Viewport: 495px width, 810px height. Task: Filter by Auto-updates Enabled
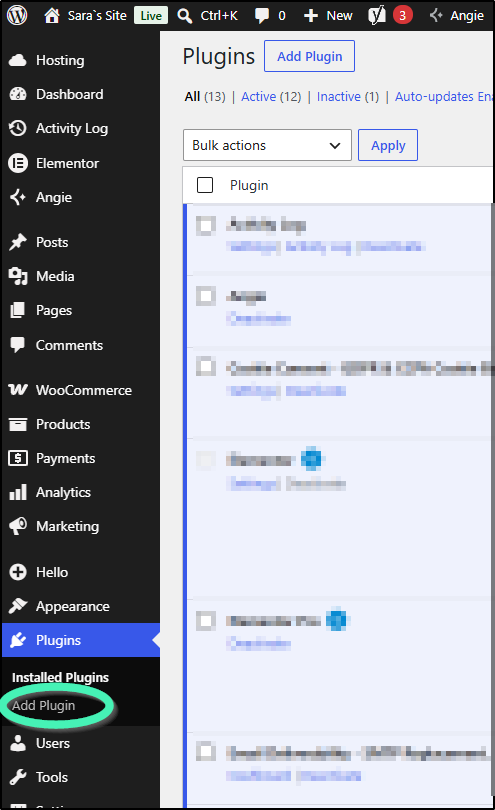444,97
